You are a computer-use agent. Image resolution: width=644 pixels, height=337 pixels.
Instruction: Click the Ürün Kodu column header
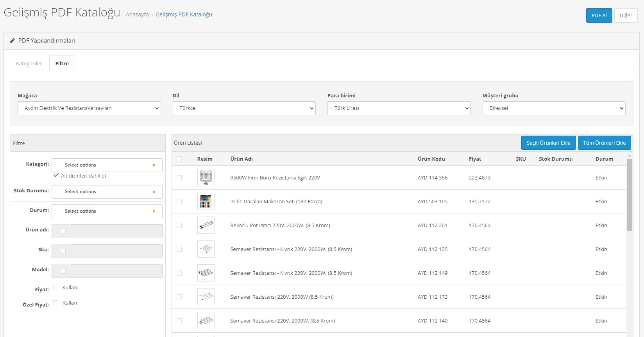pyautogui.click(x=431, y=159)
